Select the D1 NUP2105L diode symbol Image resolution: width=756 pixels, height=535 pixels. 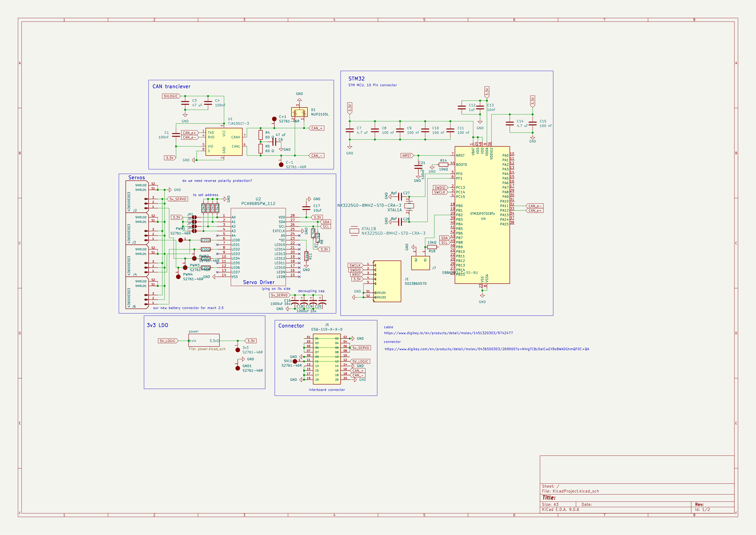(x=299, y=112)
